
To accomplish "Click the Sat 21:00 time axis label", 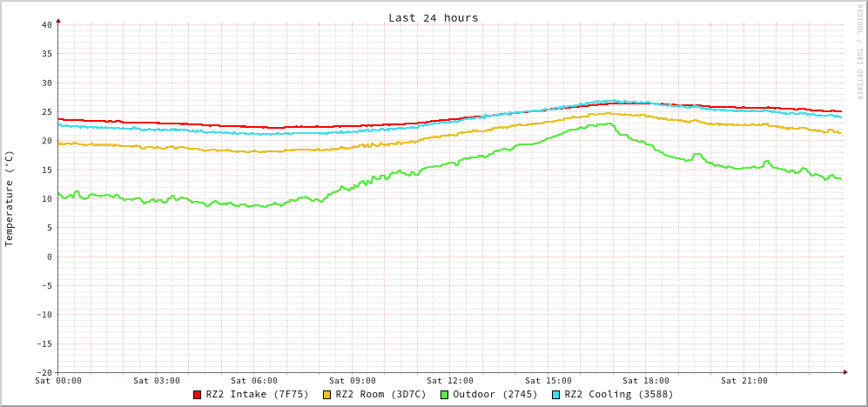I will (x=744, y=380).
